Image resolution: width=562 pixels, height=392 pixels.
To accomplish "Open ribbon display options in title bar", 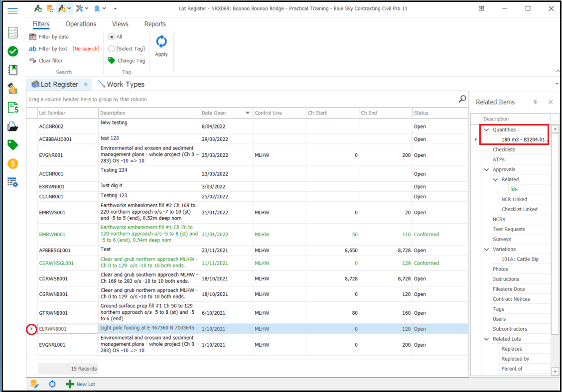I will coord(481,8).
